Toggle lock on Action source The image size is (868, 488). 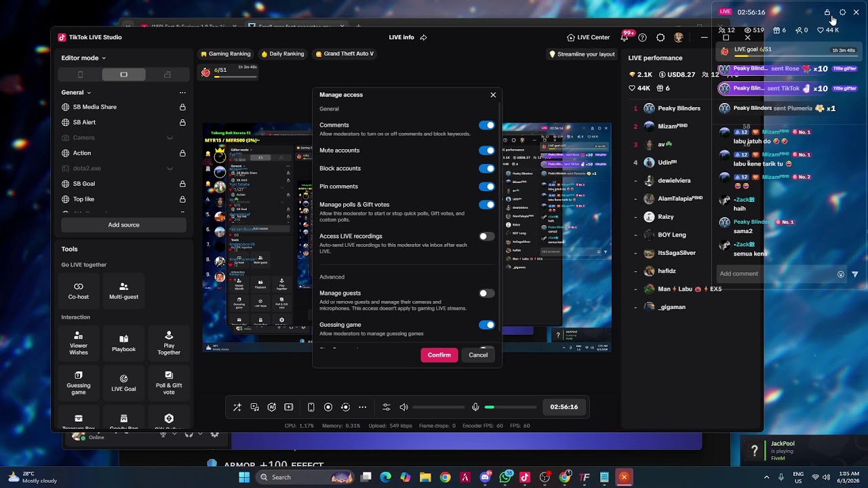182,153
